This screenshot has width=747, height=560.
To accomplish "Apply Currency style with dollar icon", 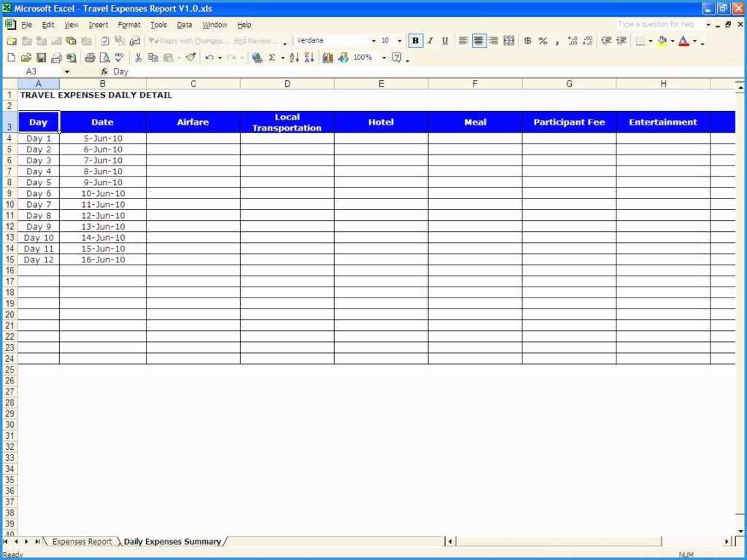I will click(x=527, y=41).
